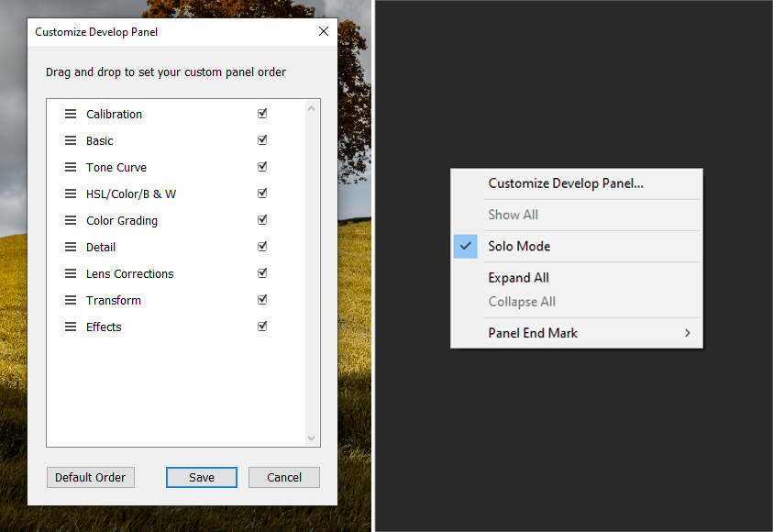Click the drag handle icon for HSL/Color/B & W
773x532 pixels.
(71, 194)
